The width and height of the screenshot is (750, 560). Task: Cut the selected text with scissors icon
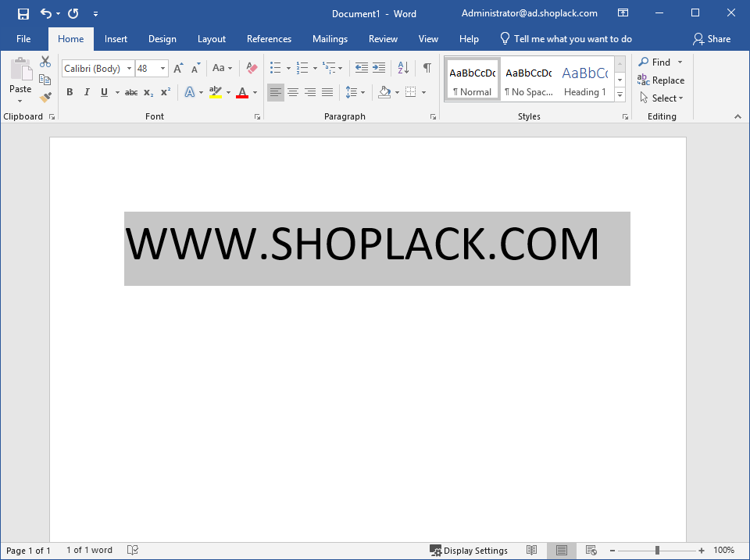(x=45, y=62)
